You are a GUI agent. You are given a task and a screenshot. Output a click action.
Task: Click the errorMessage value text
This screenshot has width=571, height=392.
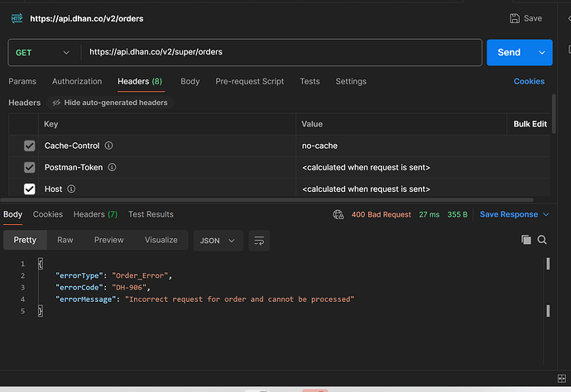(240, 299)
